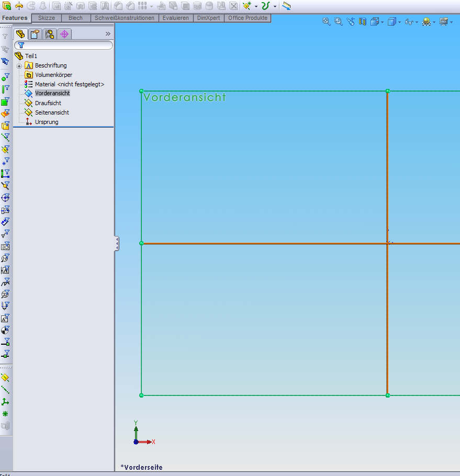The image size is (460, 476).
Task: Open the Reference Geometry dropdown arrow
Action: tap(256, 6)
